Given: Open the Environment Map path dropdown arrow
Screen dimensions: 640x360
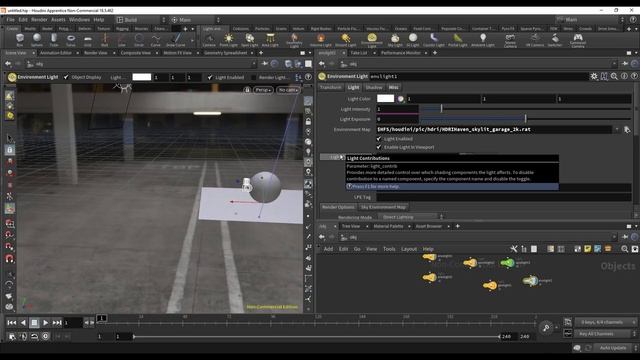Looking at the screenshot, I should click(616, 130).
